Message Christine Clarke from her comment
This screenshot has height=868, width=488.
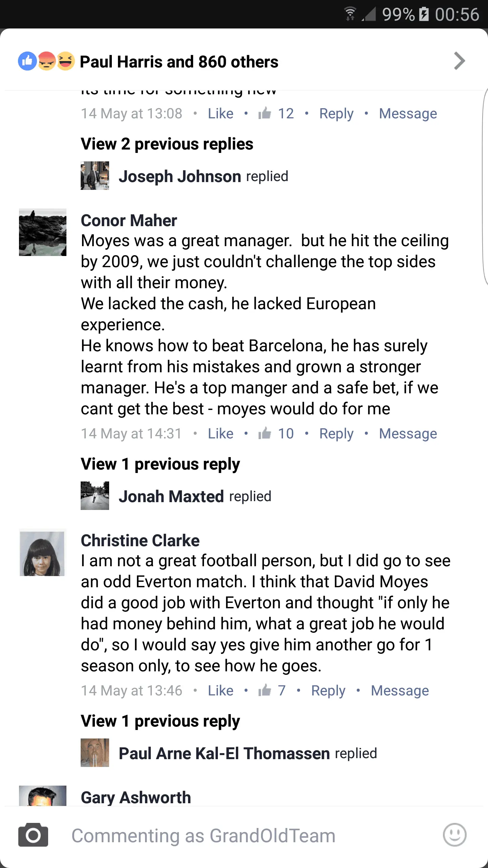point(400,691)
